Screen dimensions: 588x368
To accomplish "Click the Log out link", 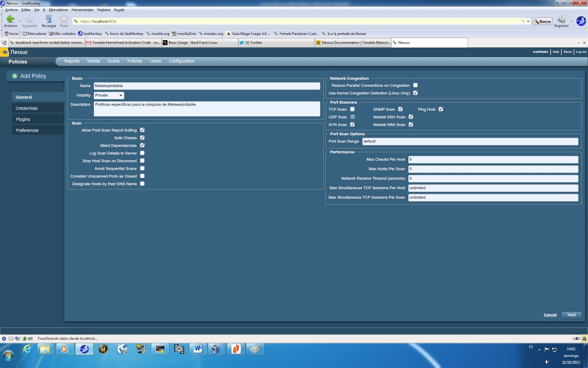I will (581, 52).
